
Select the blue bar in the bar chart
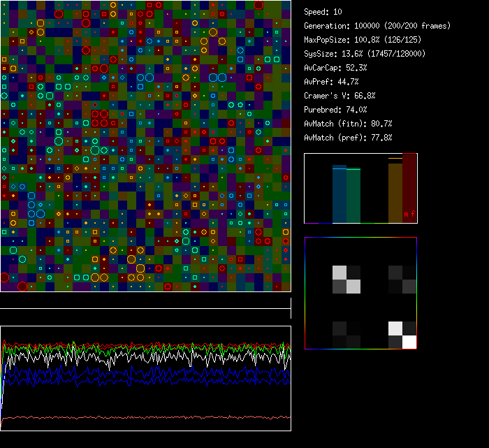click(339, 194)
